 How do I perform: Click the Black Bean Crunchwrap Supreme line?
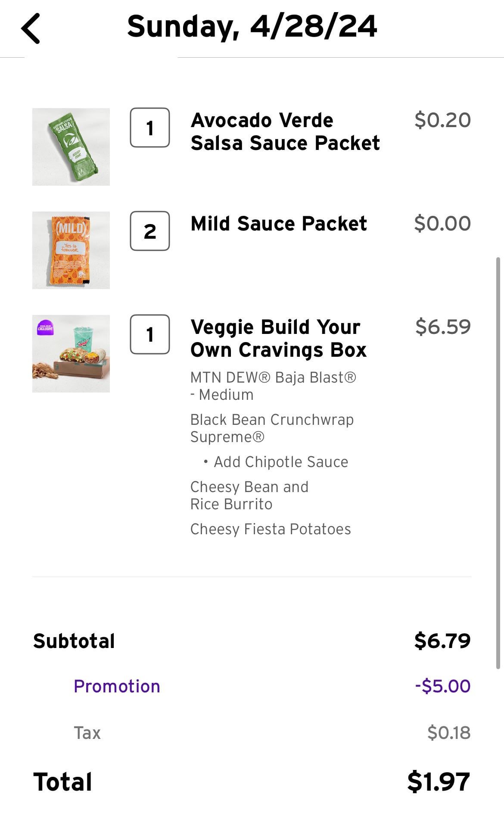pos(272,428)
